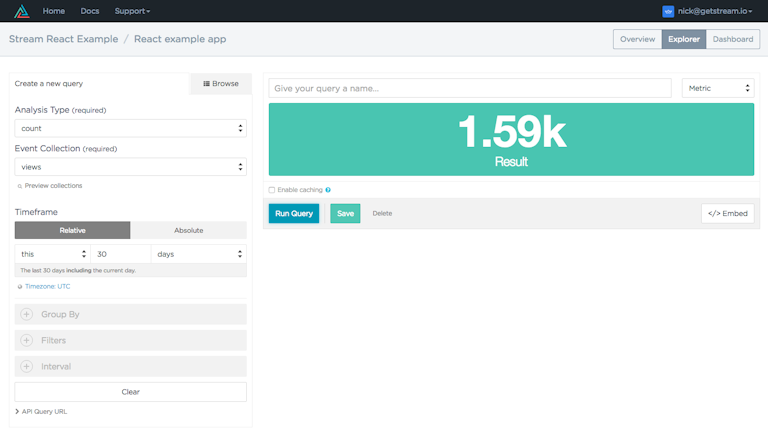Expand the API Query URL section
Screen dimensions: 768x430
pyautogui.click(x=41, y=411)
